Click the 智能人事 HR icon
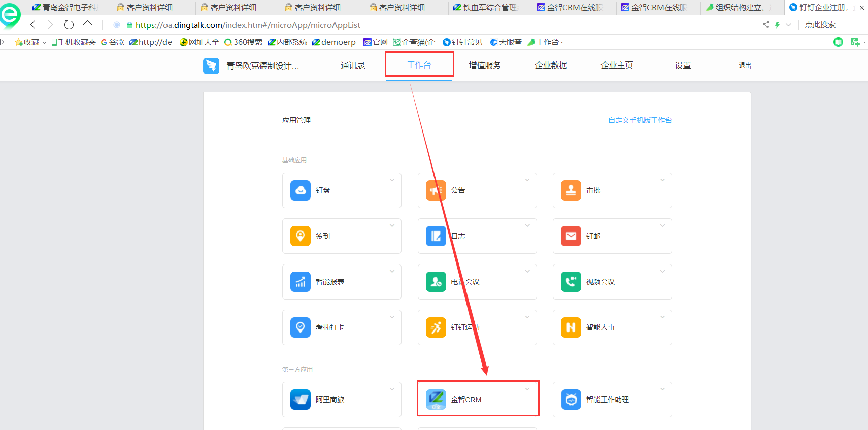The image size is (868, 430). tap(571, 327)
